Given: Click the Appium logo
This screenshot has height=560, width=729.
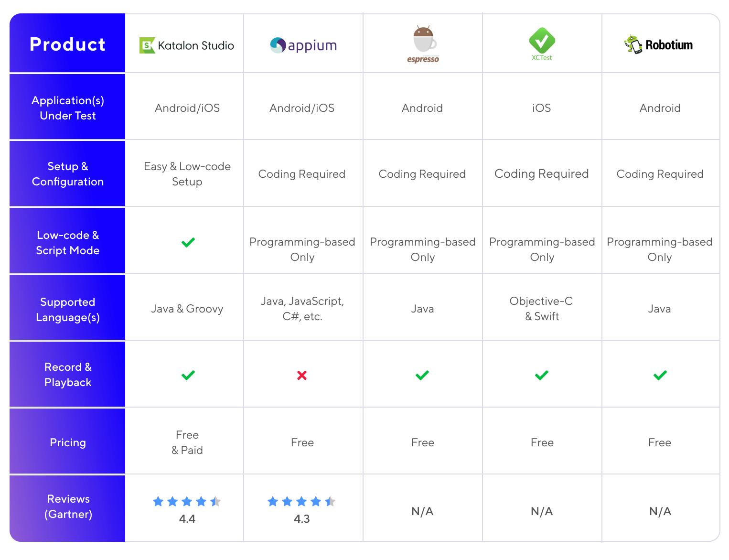Looking at the screenshot, I should tap(303, 45).
